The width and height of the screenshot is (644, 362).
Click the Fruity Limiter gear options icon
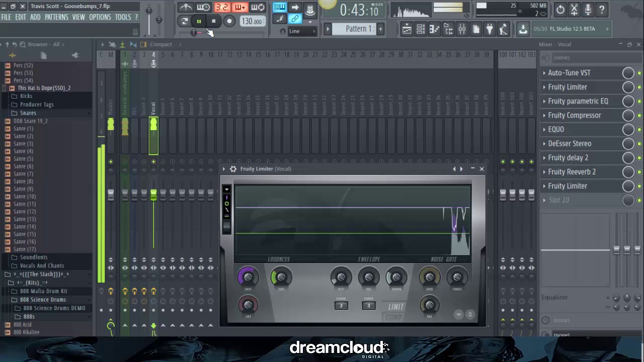pos(233,169)
